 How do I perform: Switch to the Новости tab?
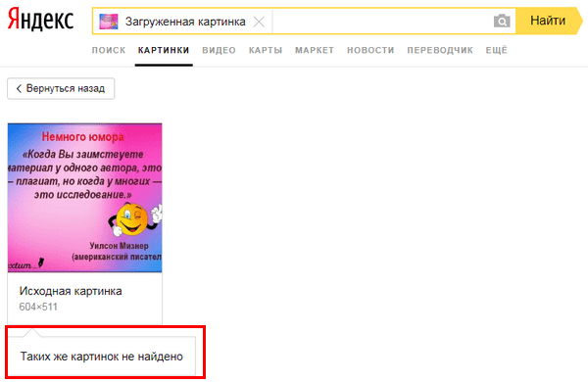[370, 50]
